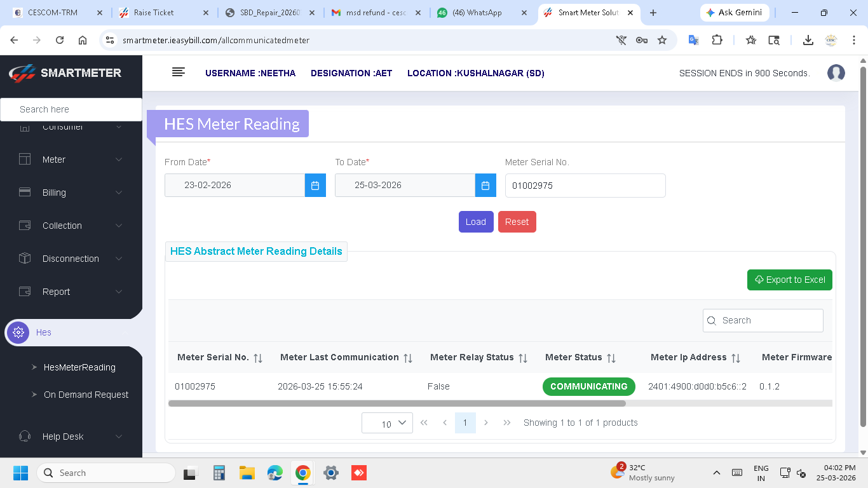
Task: Click the red Reset button
Action: click(517, 222)
